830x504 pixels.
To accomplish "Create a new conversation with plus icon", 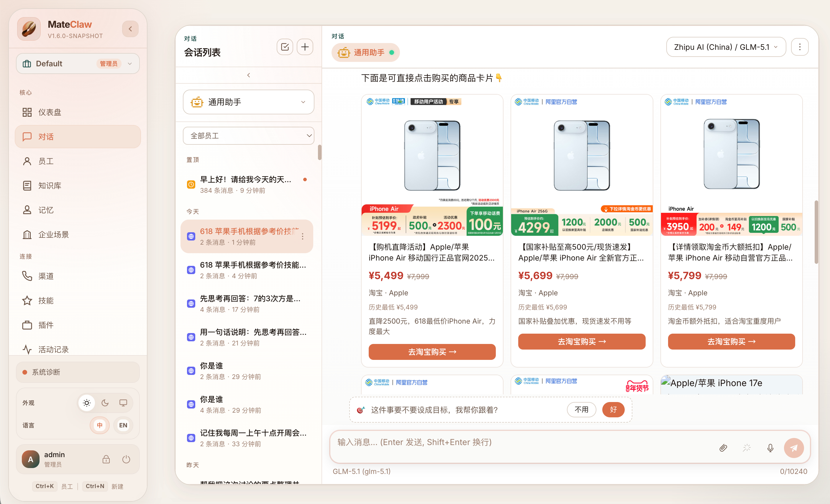I will point(305,47).
